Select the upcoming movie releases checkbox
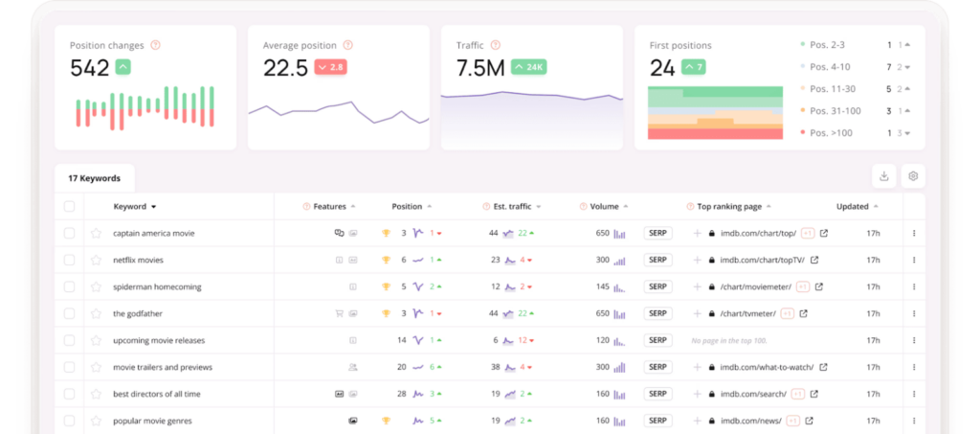The width and height of the screenshot is (980, 434). (69, 340)
